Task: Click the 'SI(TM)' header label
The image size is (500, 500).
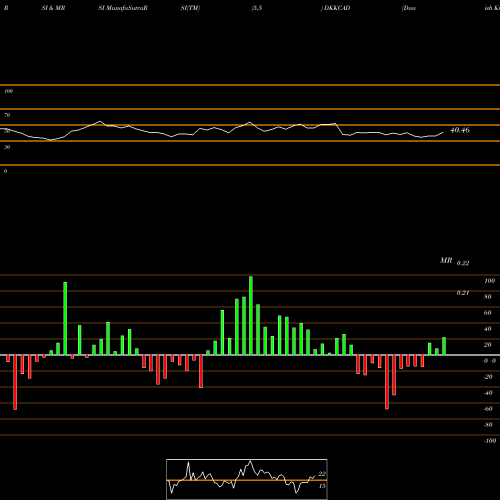Action: 190,8
